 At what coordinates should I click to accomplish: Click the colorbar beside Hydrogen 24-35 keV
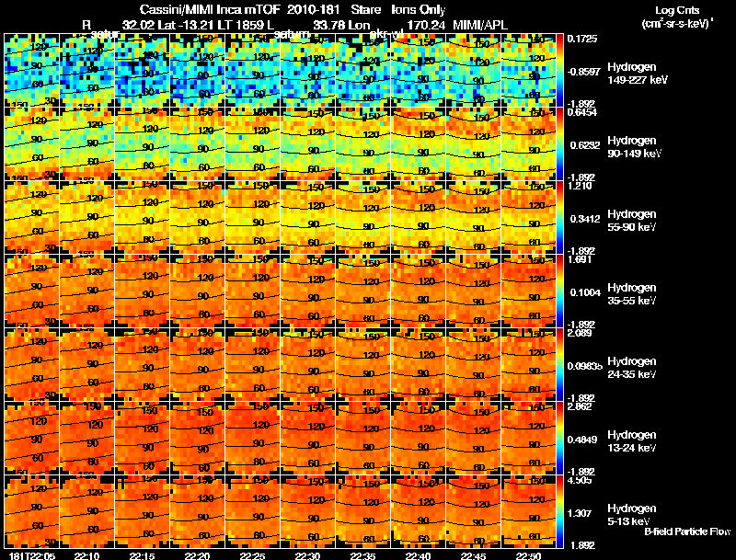(x=560, y=364)
